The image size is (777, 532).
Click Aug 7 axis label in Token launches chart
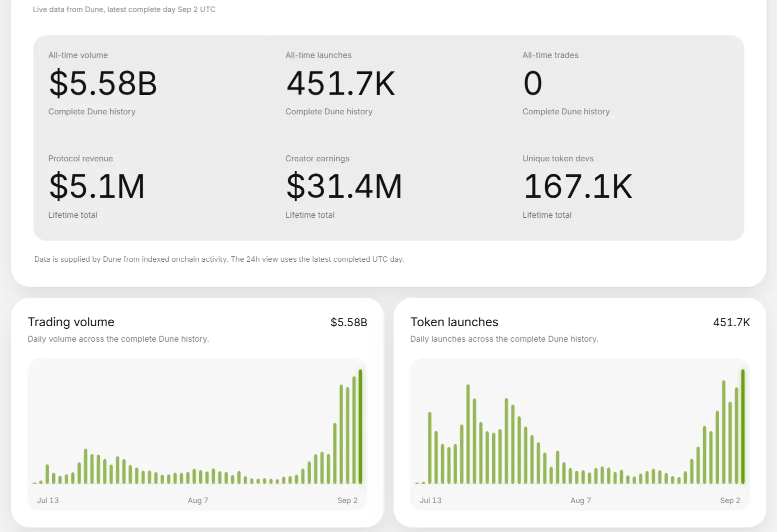[x=580, y=501]
